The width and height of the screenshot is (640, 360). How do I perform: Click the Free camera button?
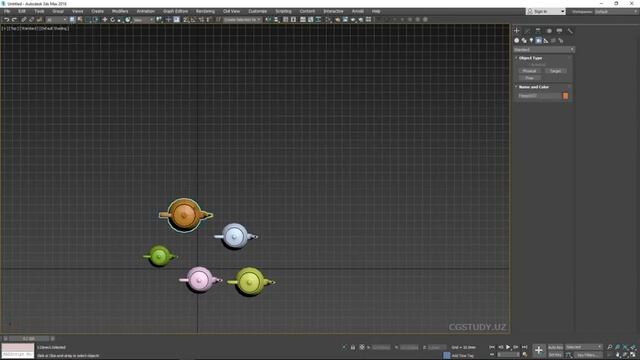529,78
